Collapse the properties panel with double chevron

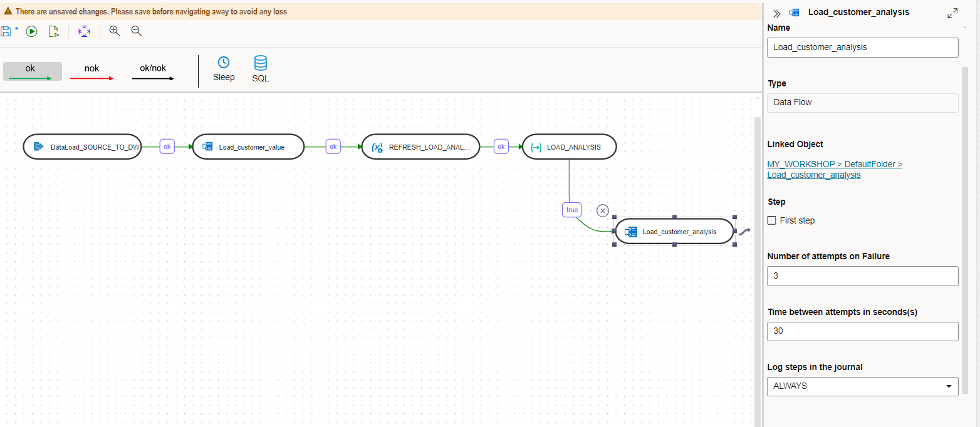[777, 13]
